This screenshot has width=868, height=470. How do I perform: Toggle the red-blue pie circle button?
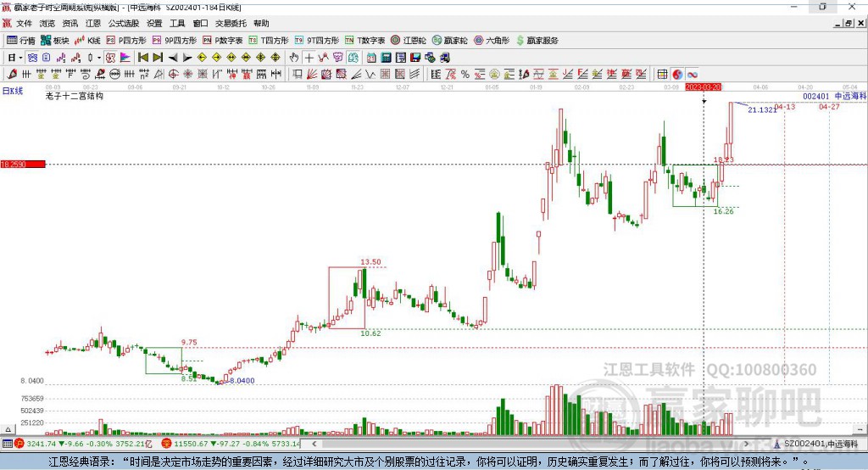coord(677,75)
